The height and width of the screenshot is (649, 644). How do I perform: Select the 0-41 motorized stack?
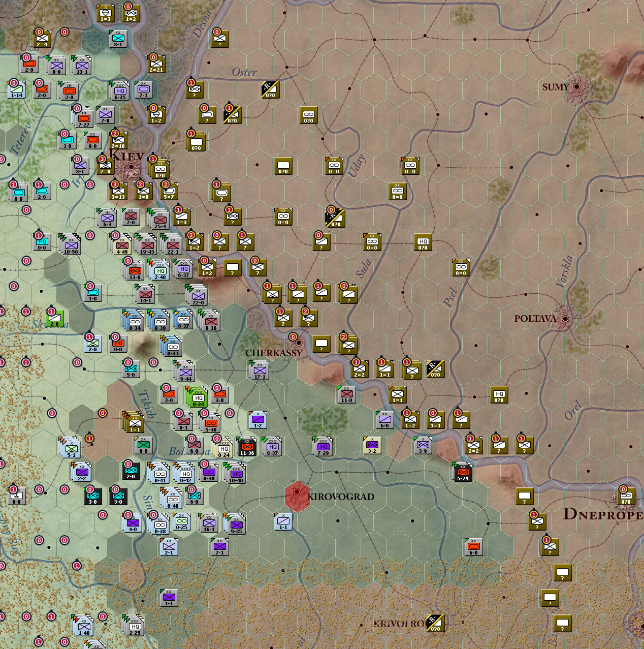pyautogui.click(x=159, y=474)
